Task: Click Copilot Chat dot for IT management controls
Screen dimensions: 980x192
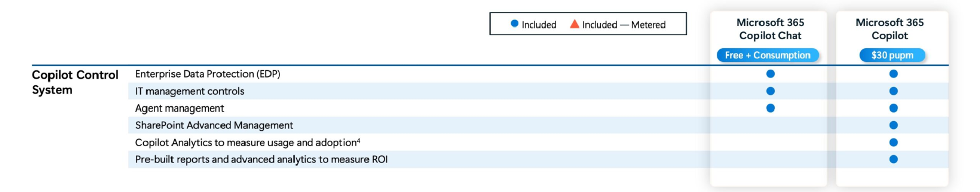Action: tap(770, 91)
